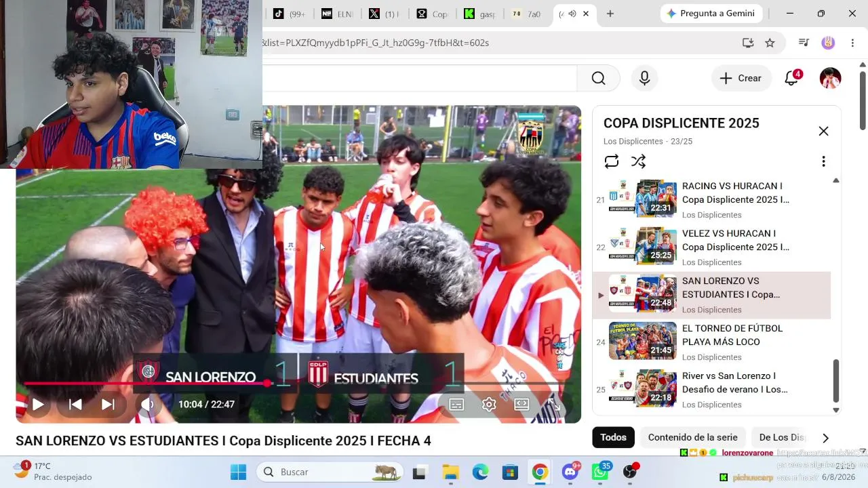Mute the active tab's audio icon

tap(572, 14)
